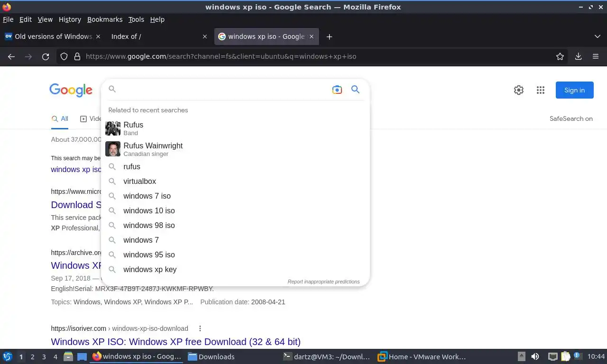Click the Firefox forward arrow button
607x364 pixels.
(28, 56)
